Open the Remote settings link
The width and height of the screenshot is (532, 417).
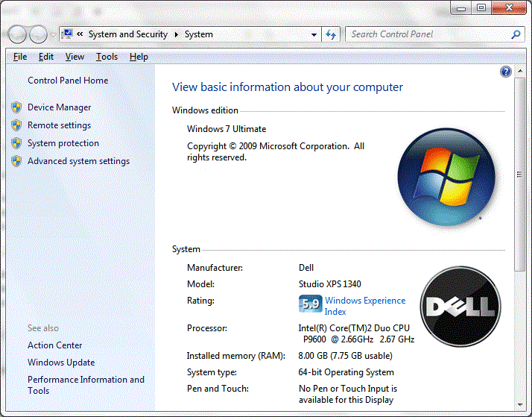pos(60,125)
